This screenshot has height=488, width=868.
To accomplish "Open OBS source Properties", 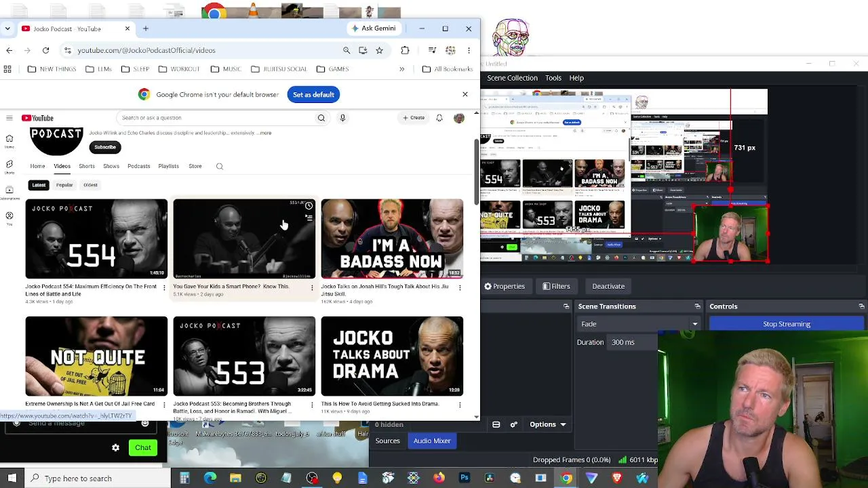I will pos(505,286).
